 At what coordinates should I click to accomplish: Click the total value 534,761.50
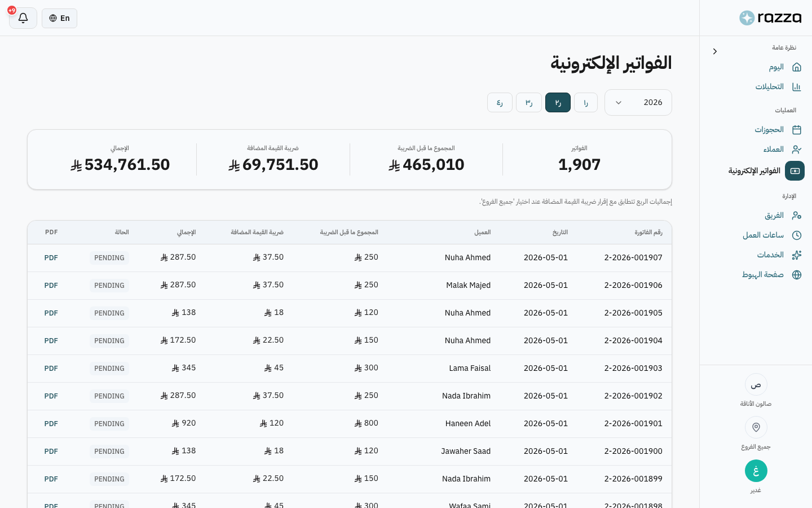(x=120, y=165)
